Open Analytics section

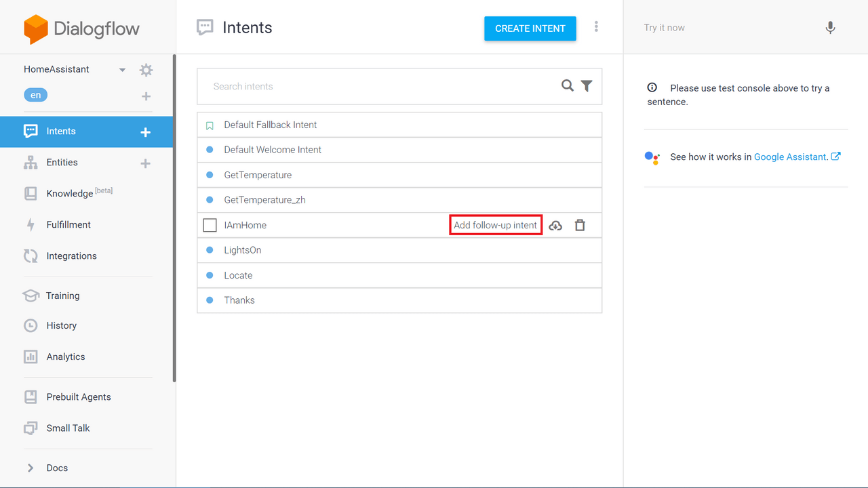pos(65,357)
